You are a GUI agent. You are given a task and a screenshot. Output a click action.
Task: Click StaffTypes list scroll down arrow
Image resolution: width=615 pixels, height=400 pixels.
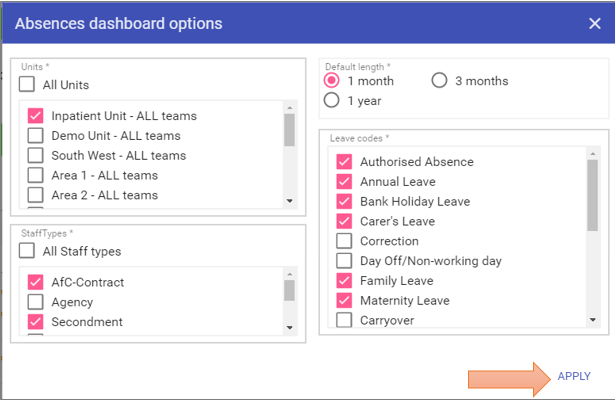click(x=290, y=327)
